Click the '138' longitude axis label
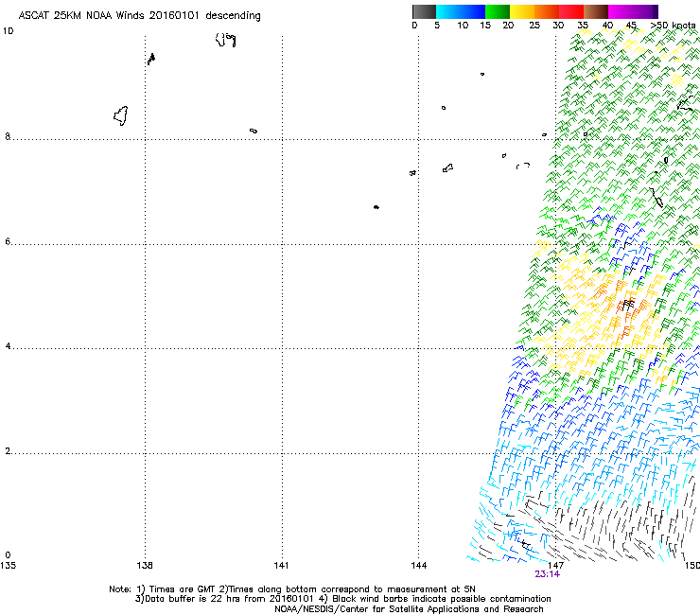Image resolution: width=700 pixels, height=615 pixels. 145,566
